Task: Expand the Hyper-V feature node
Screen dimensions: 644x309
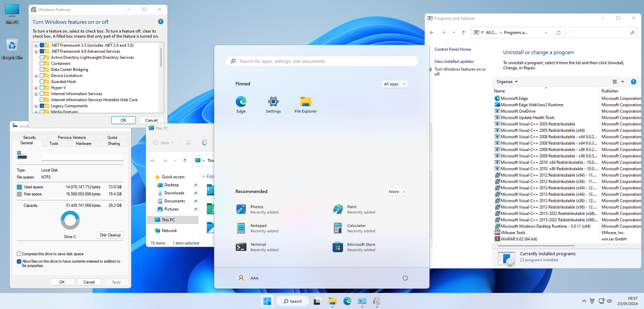Action: click(36, 88)
